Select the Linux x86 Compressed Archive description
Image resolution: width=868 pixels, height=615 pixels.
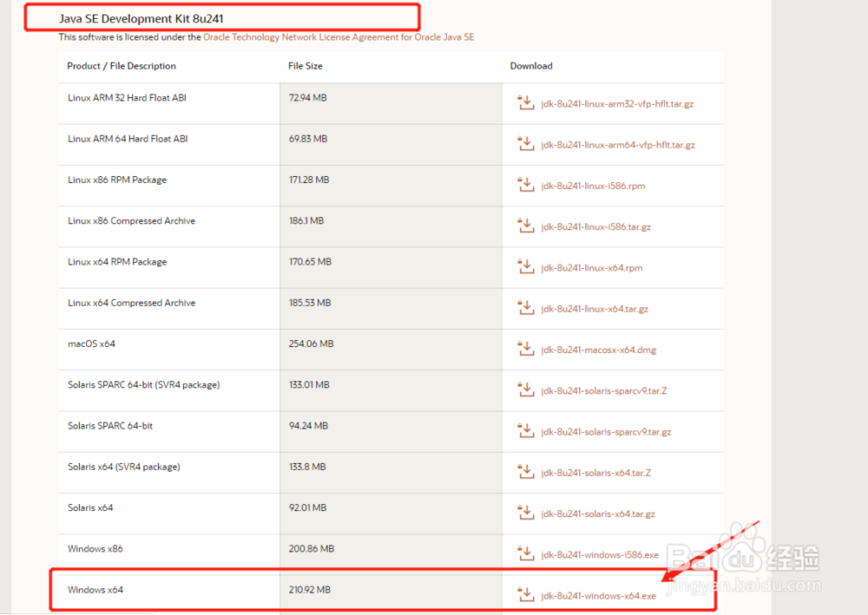point(131,220)
